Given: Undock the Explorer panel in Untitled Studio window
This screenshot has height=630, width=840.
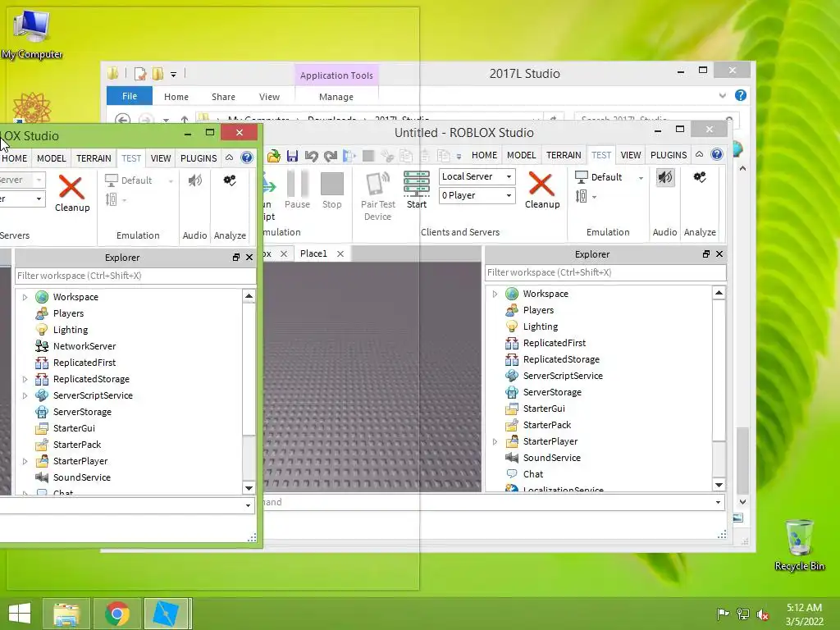Looking at the screenshot, I should (x=705, y=254).
